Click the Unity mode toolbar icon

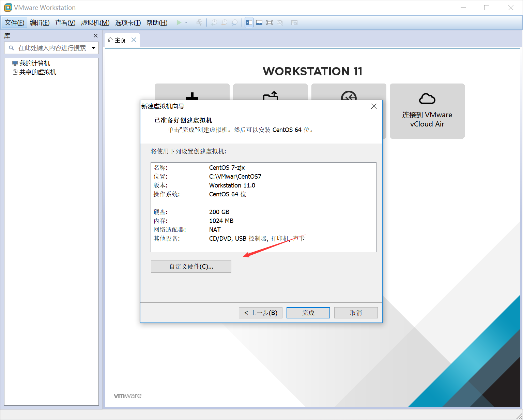pos(280,22)
